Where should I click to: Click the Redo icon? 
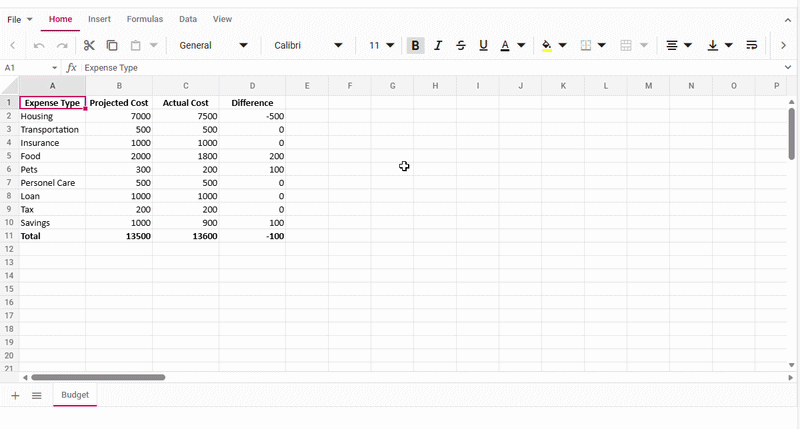pos(62,45)
